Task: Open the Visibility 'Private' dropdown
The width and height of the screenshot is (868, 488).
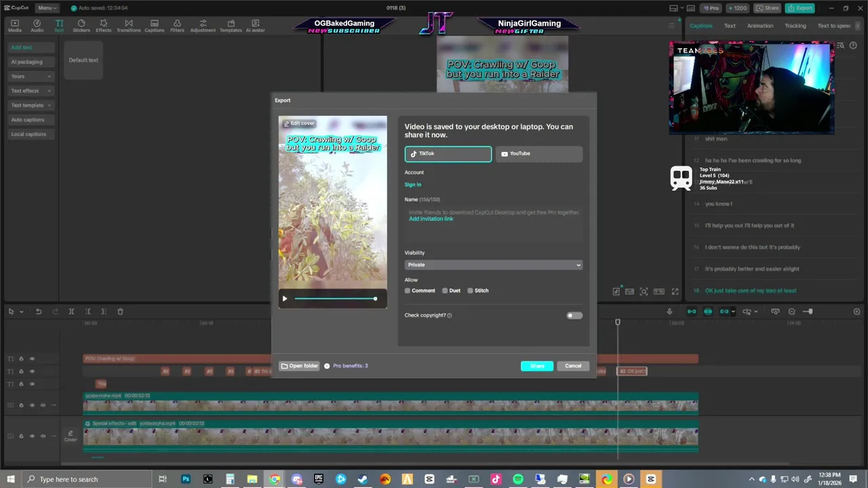Action: (x=494, y=265)
